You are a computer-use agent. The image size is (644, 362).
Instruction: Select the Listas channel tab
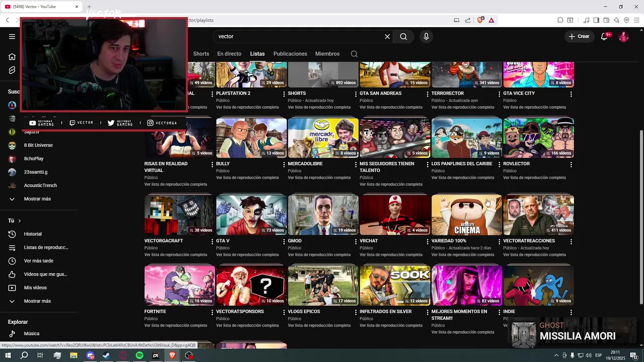pyautogui.click(x=257, y=54)
